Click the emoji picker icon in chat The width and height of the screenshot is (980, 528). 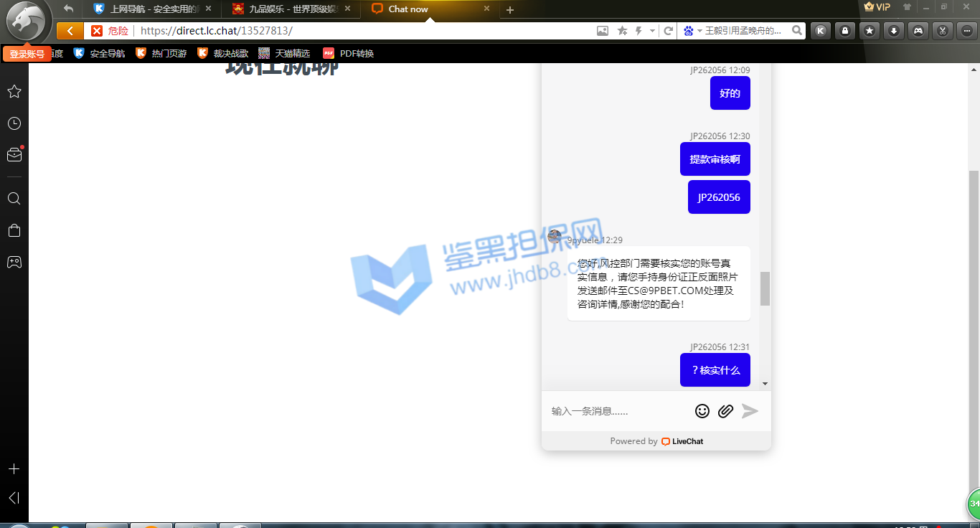pos(702,410)
